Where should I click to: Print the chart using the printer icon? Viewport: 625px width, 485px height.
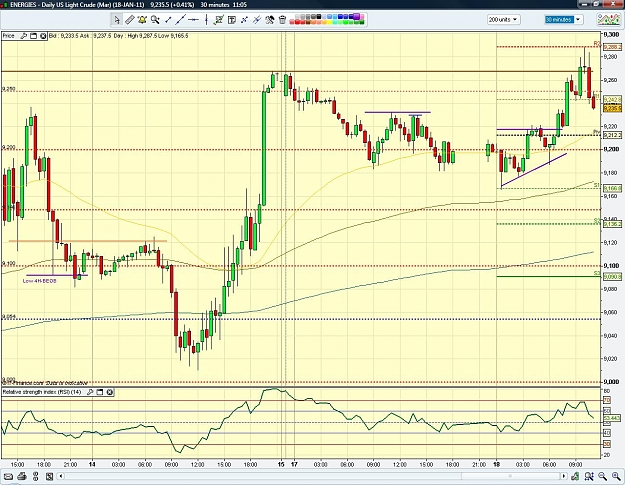click(x=22, y=476)
